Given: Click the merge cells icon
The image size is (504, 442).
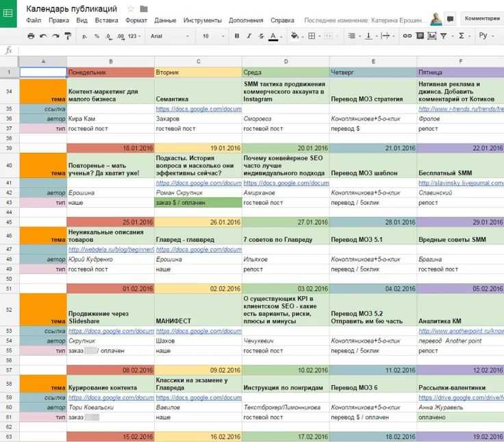Looking at the screenshot, I should coord(328,36).
